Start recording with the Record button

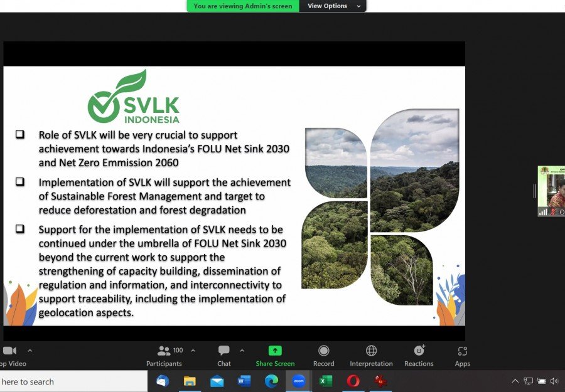323,356
